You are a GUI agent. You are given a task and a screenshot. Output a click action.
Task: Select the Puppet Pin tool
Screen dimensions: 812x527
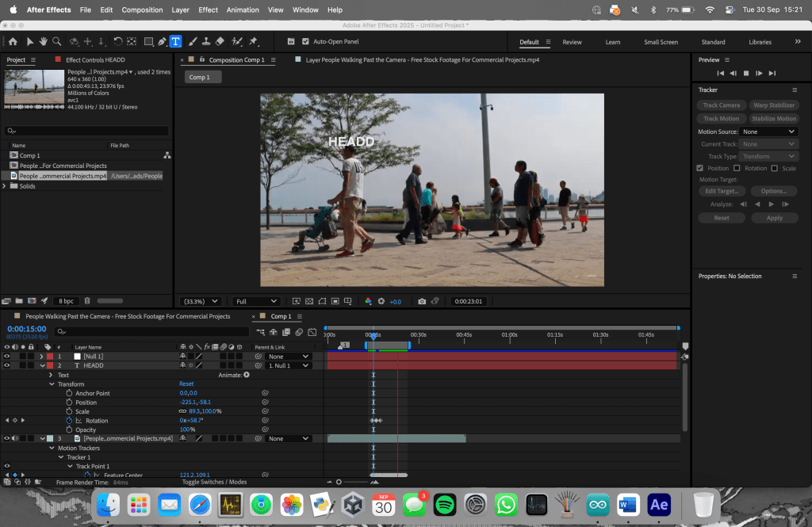[x=253, y=41]
